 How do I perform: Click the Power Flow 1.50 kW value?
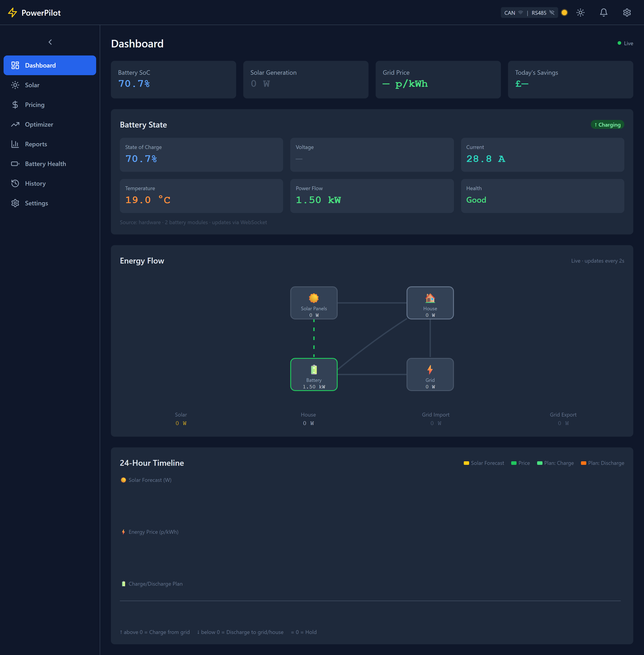click(x=318, y=200)
